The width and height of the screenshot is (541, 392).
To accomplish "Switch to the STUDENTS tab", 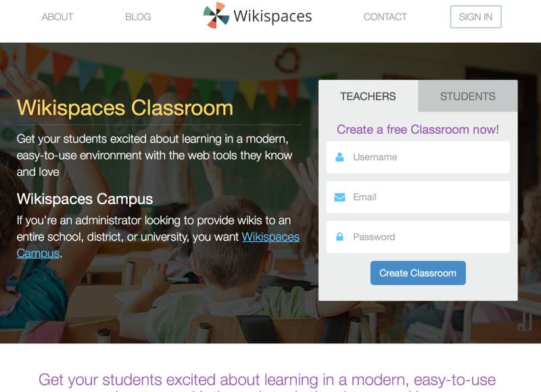I will click(x=467, y=96).
